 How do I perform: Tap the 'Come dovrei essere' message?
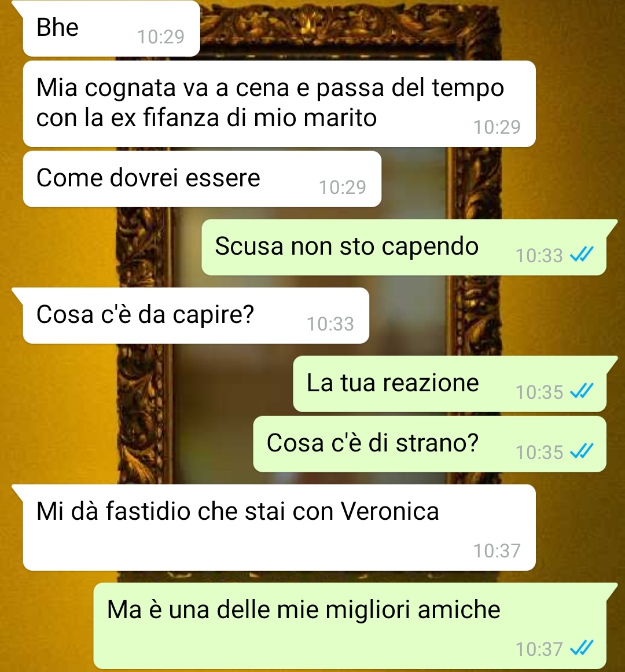(x=202, y=179)
